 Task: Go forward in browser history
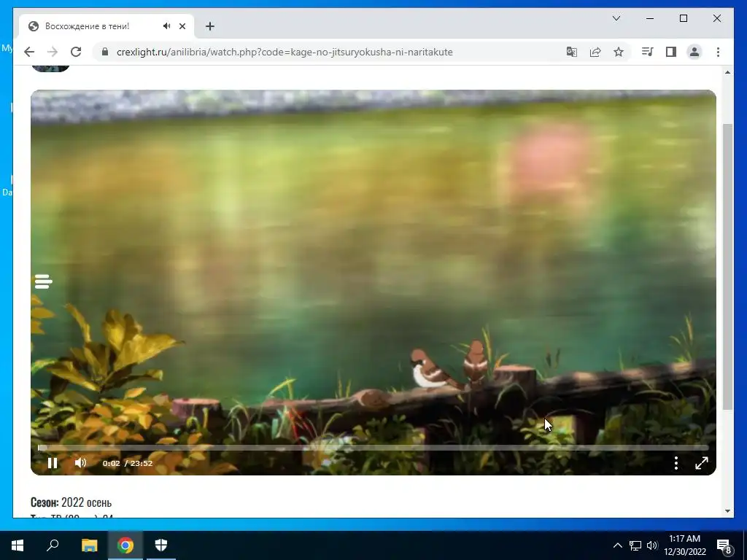(x=53, y=52)
